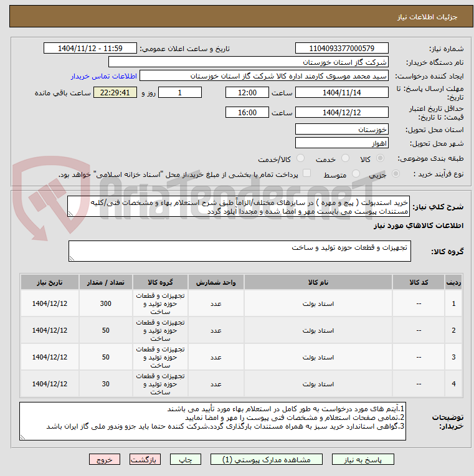Select the 'متوسط' purchase type radio
Viewport: 474px width, 476px height.
[356, 174]
